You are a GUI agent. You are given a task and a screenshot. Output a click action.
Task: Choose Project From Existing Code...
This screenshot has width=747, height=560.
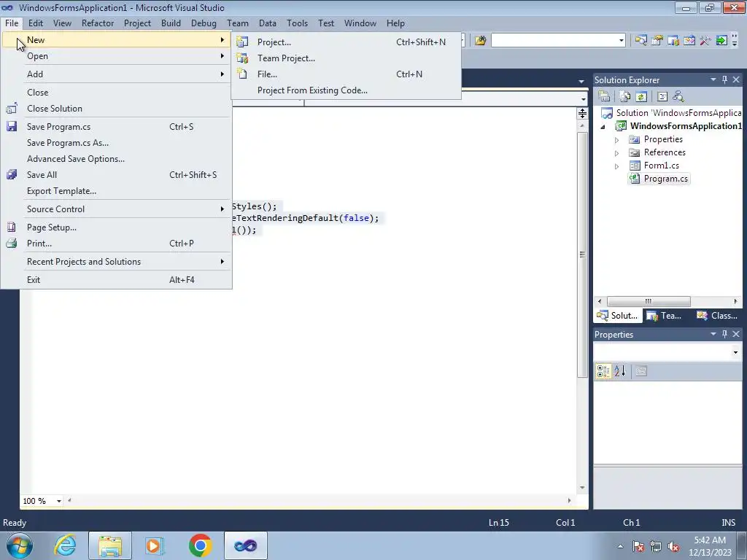[x=347, y=90]
